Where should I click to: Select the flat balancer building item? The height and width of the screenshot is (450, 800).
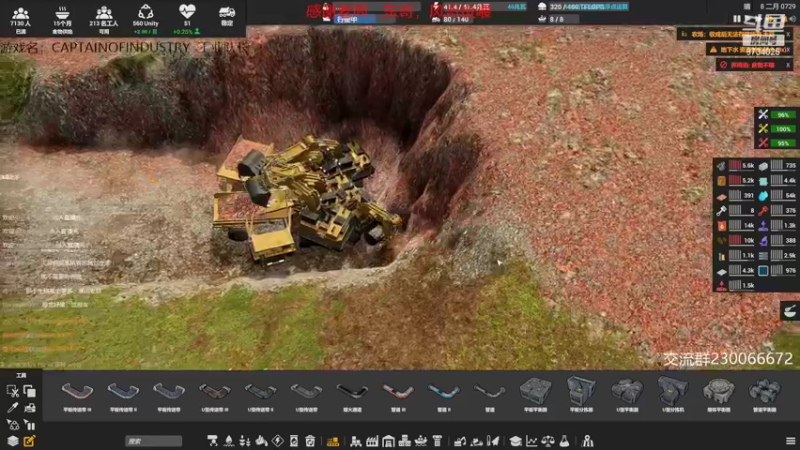click(x=535, y=395)
